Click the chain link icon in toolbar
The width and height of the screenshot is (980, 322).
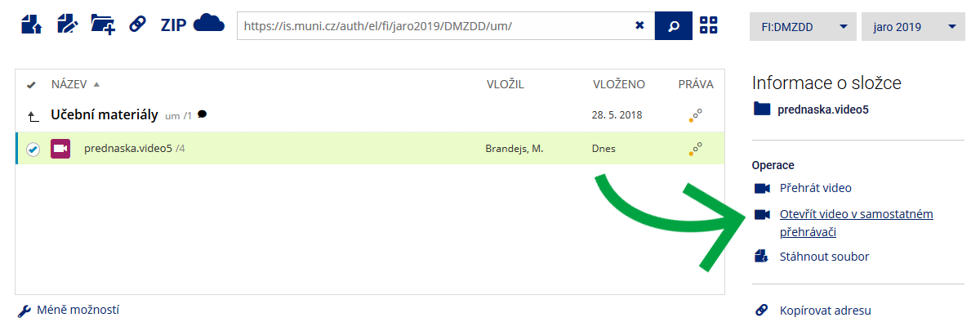[x=137, y=25]
